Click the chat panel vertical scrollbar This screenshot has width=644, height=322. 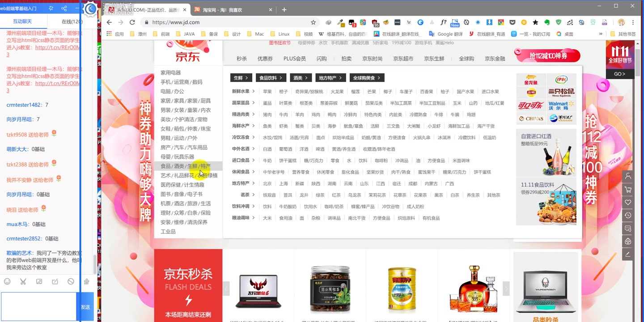point(94,264)
